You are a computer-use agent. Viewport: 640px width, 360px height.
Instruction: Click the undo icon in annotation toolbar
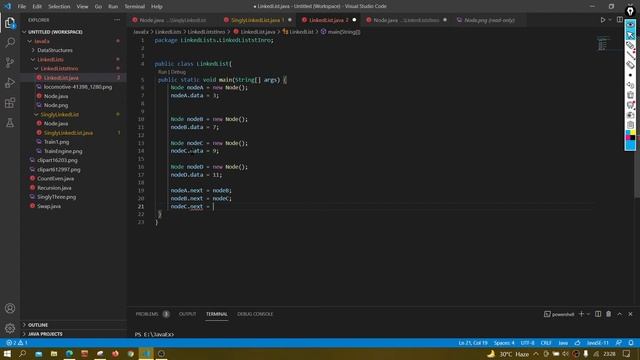click(630, 85)
